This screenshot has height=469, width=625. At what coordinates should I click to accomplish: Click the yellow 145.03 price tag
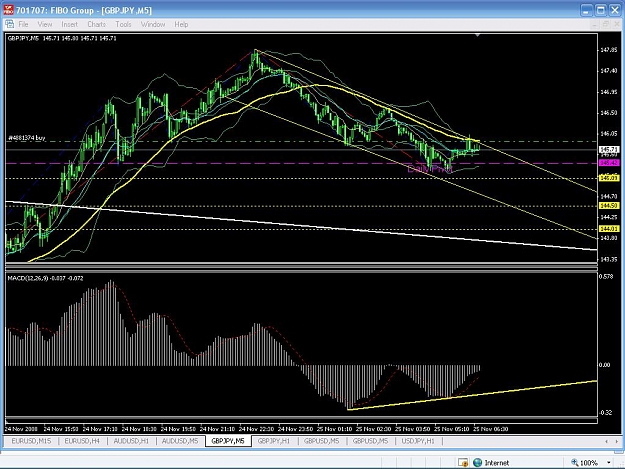click(x=609, y=178)
